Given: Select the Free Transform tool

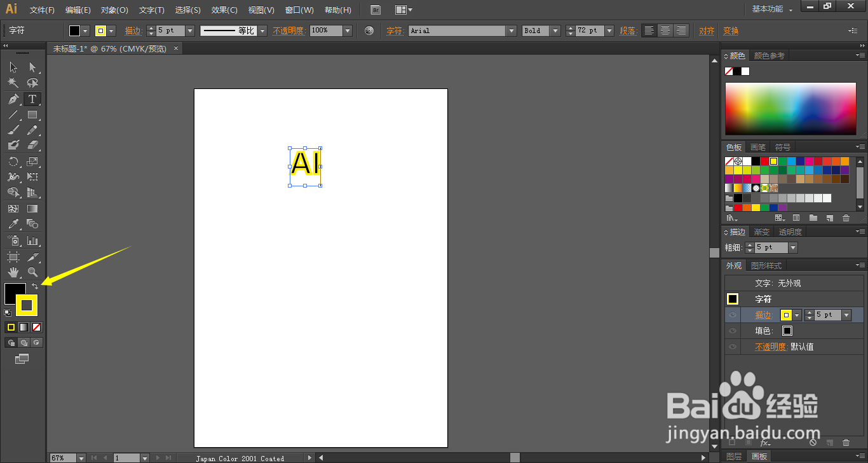Looking at the screenshot, I should click(32, 177).
